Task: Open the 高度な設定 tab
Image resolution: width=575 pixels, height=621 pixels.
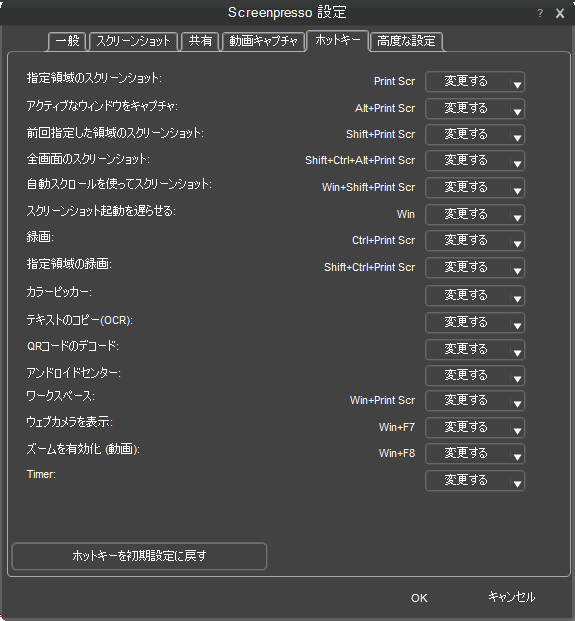Action: click(x=406, y=41)
